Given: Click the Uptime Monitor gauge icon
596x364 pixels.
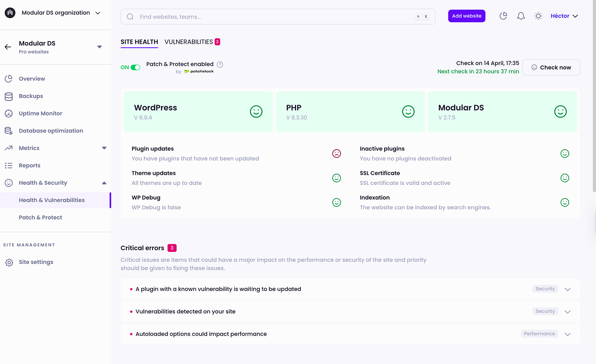Looking at the screenshot, I should click(9, 113).
